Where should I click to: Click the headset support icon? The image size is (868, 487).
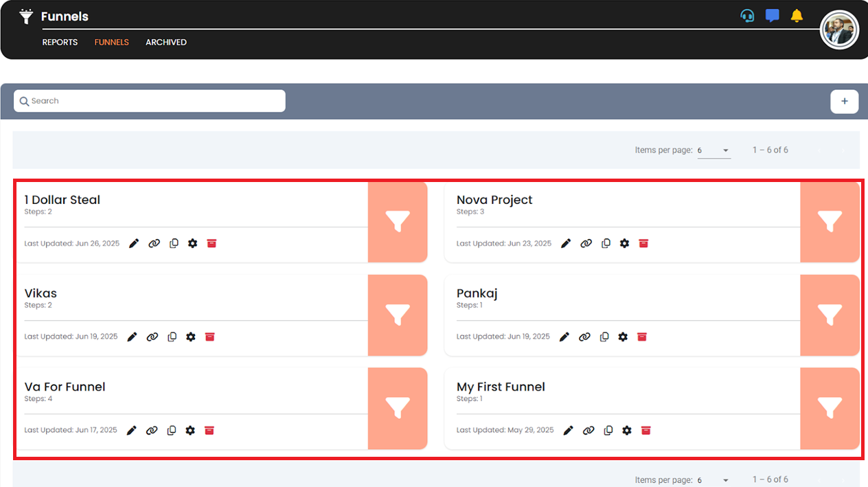coord(747,16)
